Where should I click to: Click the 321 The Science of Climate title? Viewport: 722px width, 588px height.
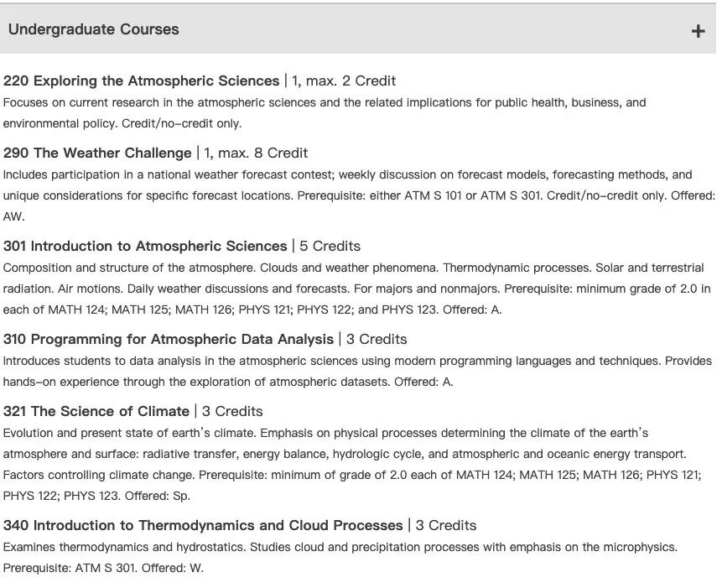pos(96,411)
